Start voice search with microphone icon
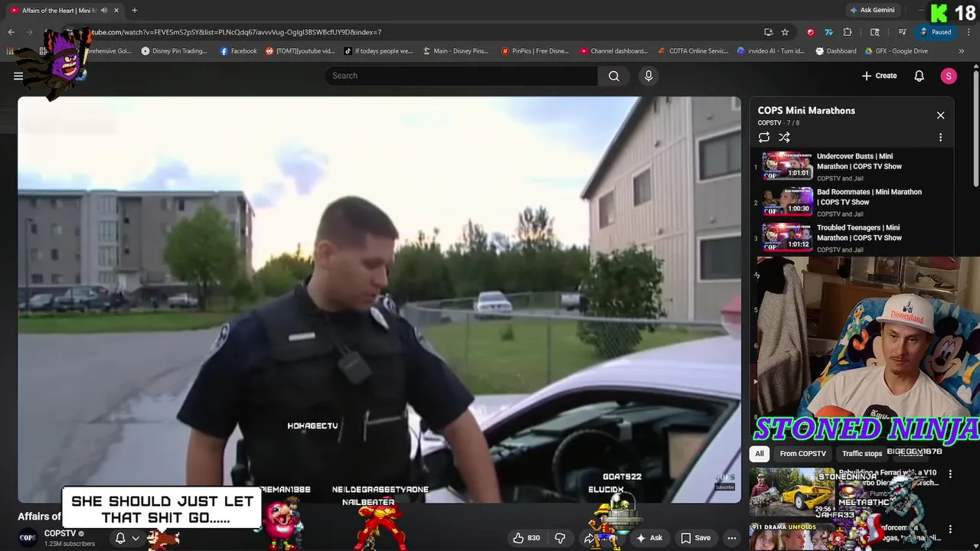 648,76
